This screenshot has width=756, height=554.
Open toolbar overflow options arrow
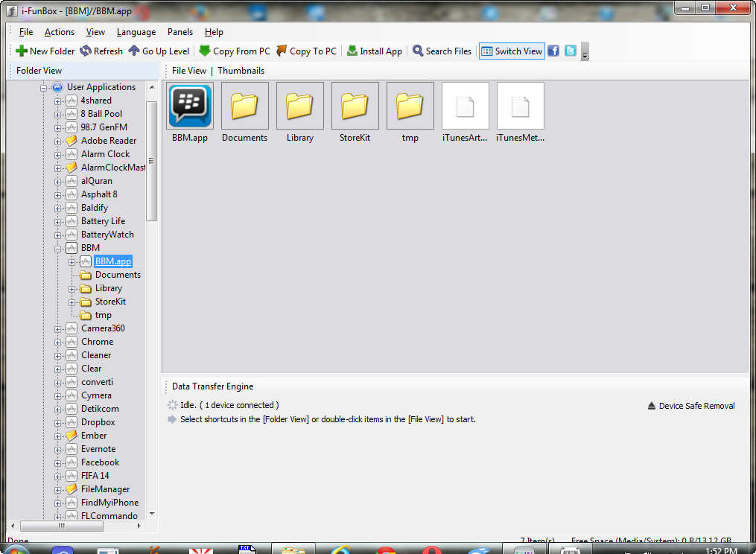click(x=585, y=51)
